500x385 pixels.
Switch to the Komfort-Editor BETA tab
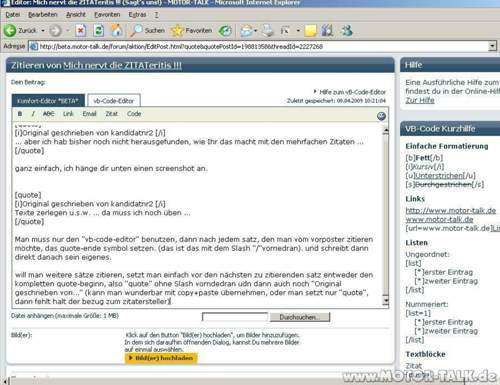pos(48,101)
